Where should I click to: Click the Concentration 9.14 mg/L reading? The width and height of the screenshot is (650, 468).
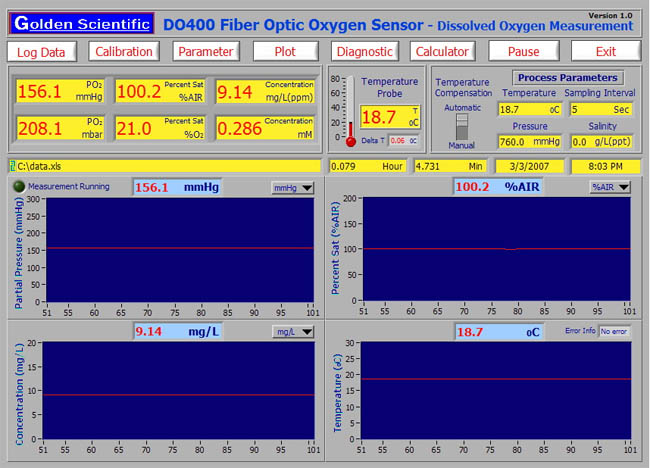click(265, 91)
